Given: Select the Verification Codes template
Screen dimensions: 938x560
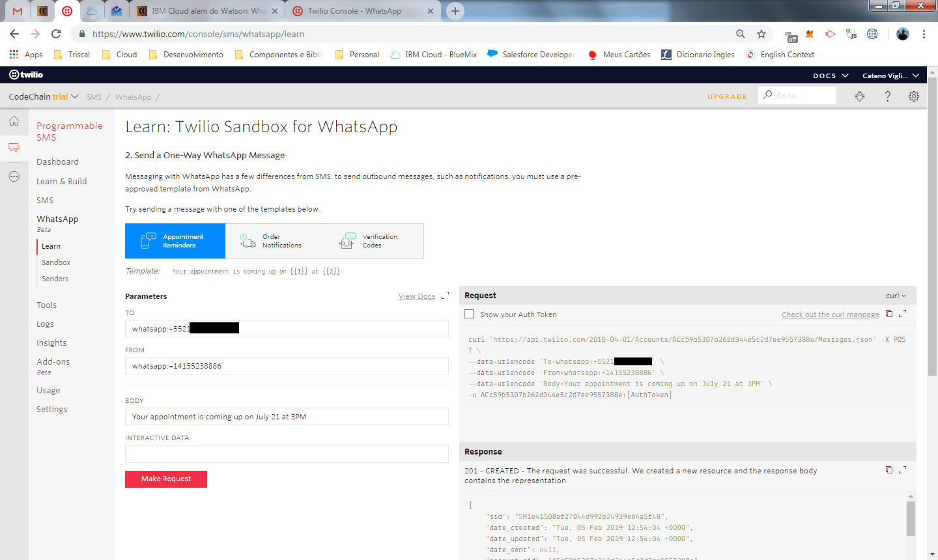Looking at the screenshot, I should [374, 241].
